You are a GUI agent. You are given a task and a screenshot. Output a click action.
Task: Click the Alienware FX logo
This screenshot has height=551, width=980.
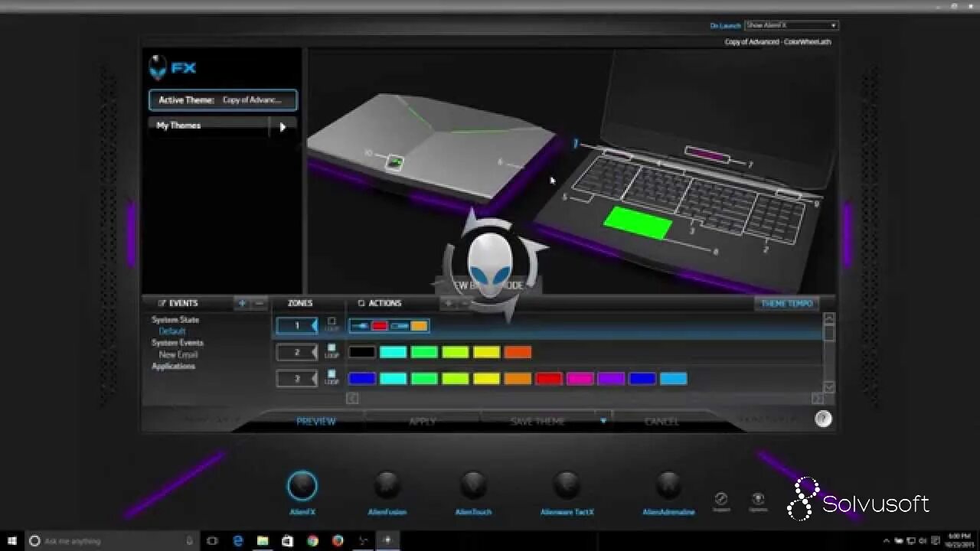tap(172, 67)
